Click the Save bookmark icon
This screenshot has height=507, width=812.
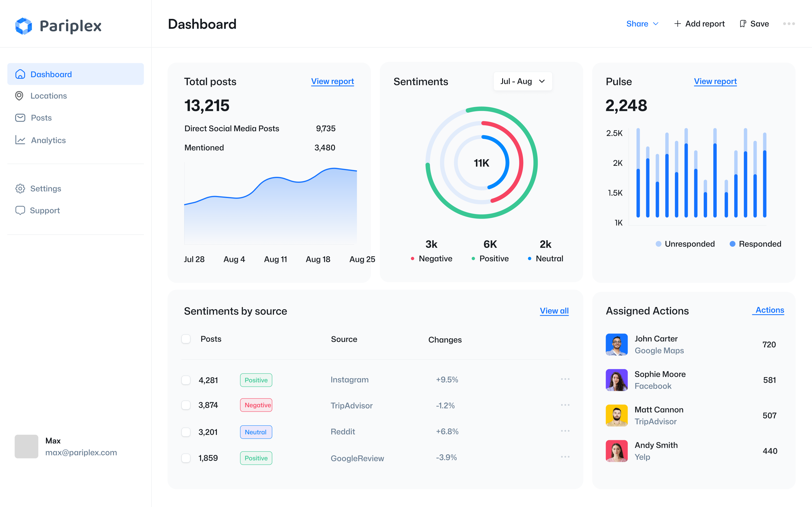[743, 24]
